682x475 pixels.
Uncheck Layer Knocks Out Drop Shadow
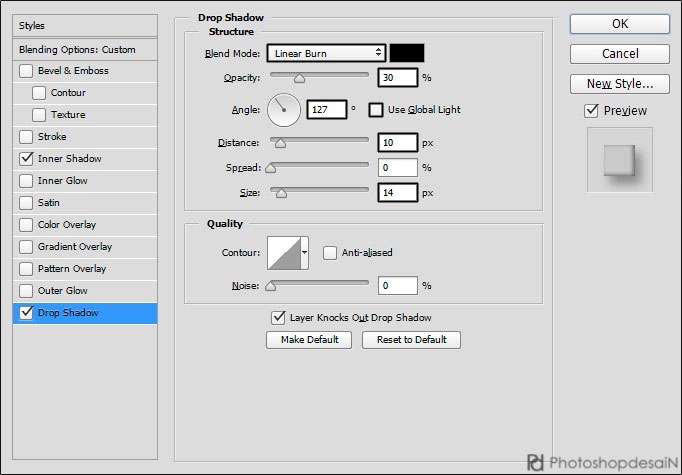click(278, 318)
